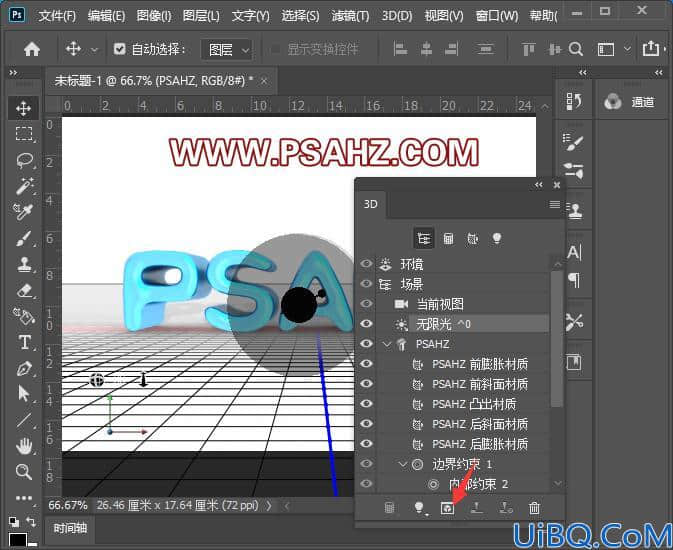
Task: Collapse the PSAHZ mesh tree node
Action: (387, 344)
